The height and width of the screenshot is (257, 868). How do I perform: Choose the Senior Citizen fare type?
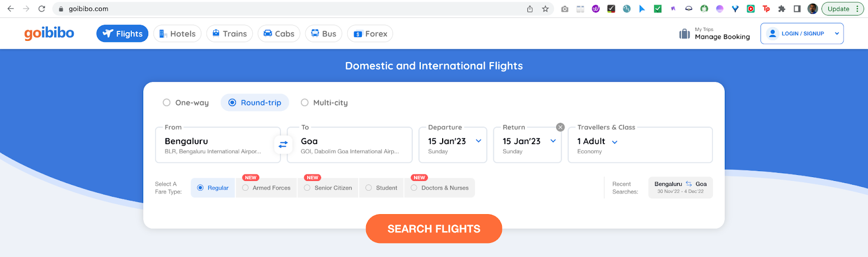pos(328,188)
